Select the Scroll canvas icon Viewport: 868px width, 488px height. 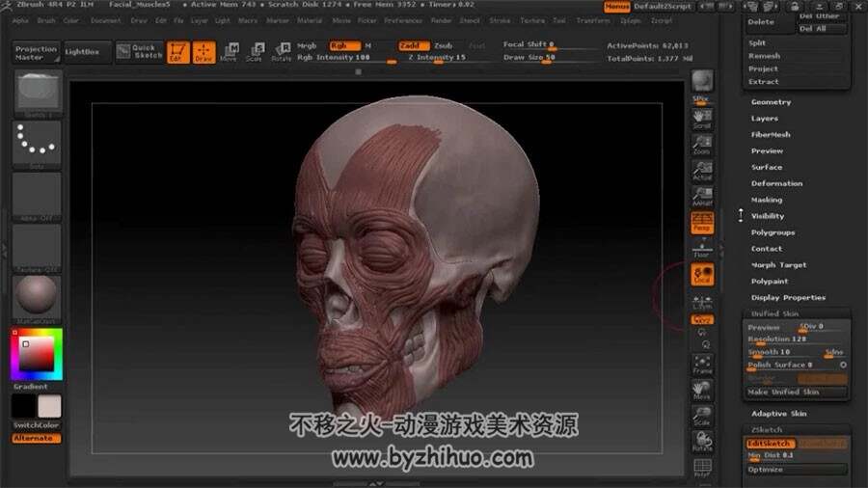pyautogui.click(x=702, y=119)
